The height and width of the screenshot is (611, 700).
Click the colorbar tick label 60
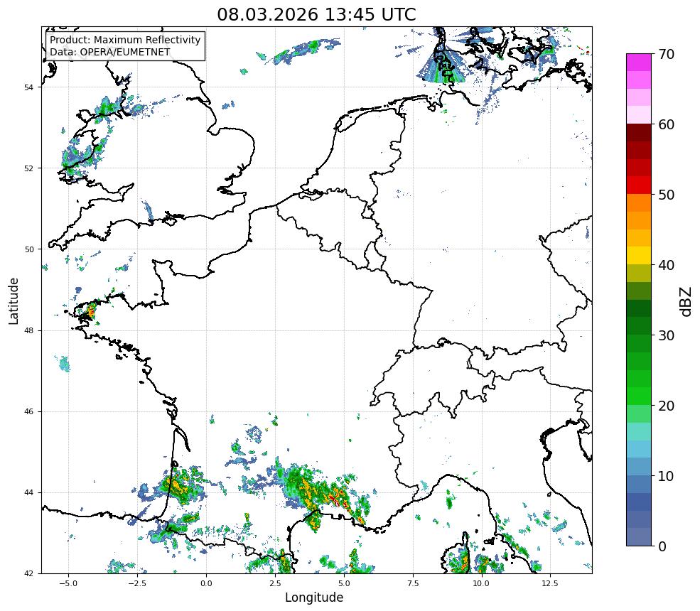(666, 124)
